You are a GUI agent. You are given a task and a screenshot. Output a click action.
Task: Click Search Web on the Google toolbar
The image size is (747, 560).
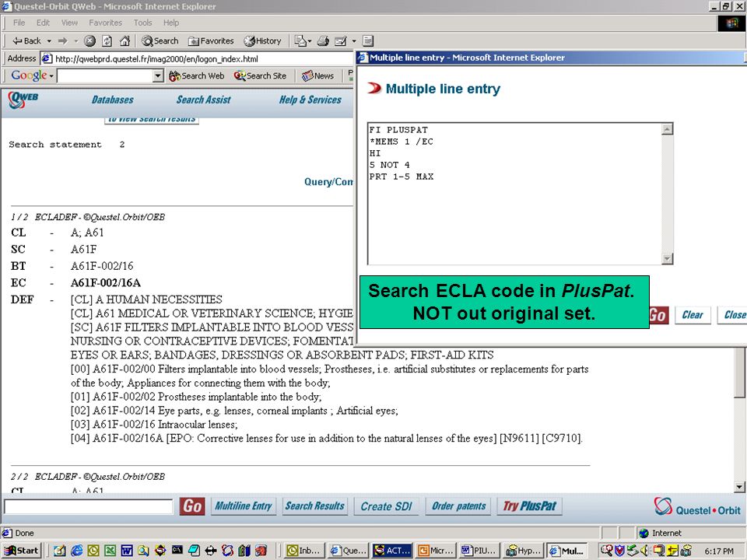[x=197, y=75]
